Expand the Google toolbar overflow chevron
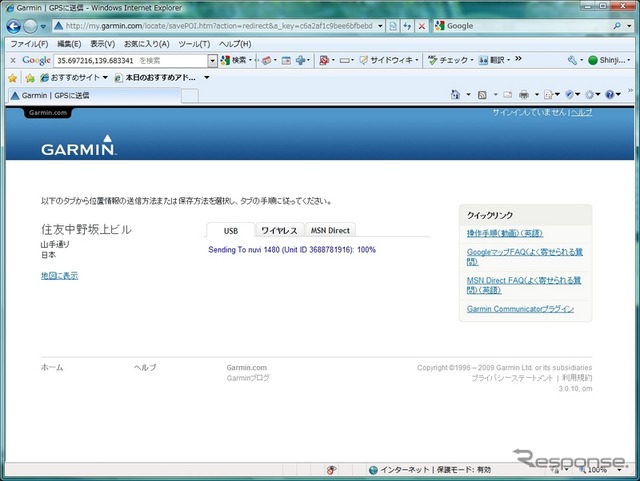 click(x=518, y=59)
